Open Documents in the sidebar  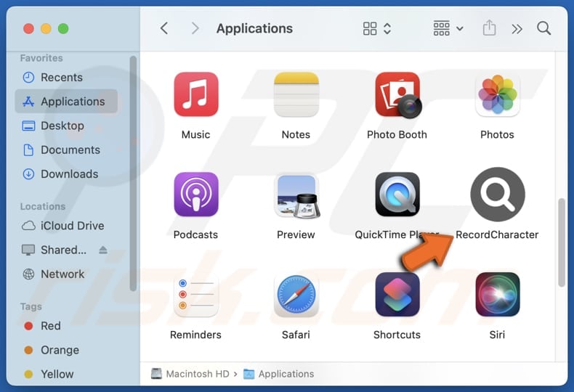coord(66,150)
